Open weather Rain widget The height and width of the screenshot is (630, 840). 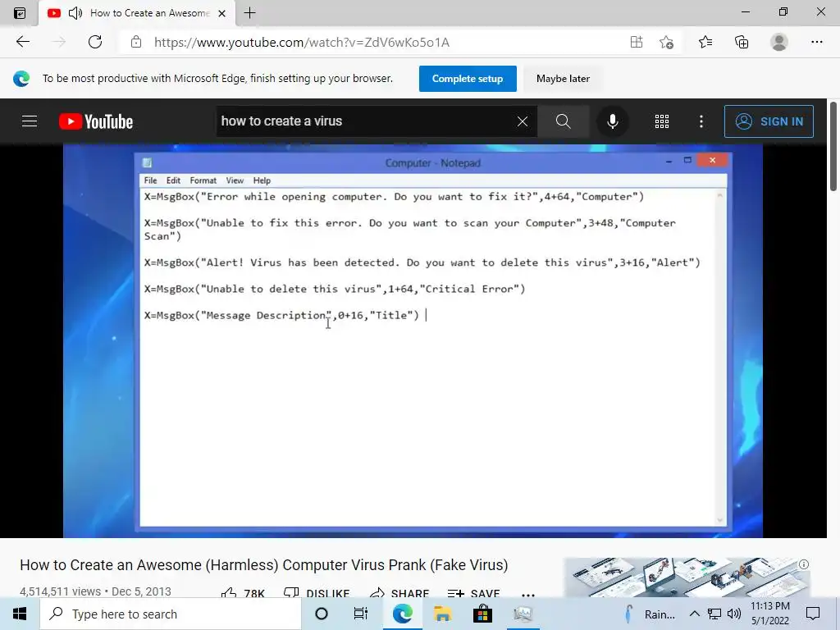coord(650,614)
